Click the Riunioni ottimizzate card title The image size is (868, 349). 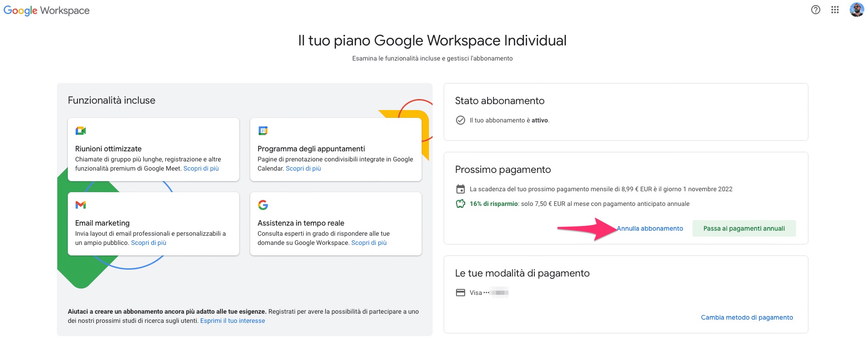pos(108,149)
